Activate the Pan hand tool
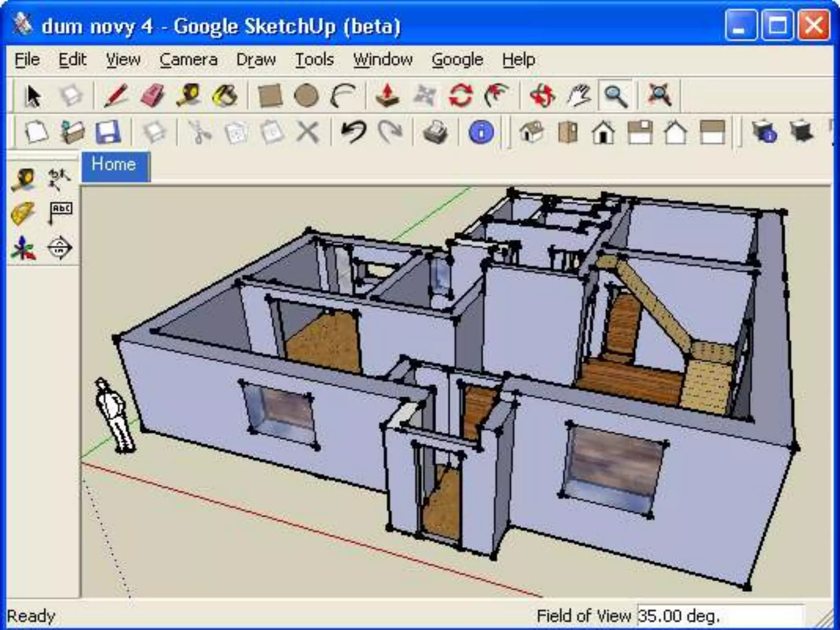The image size is (840, 630). [x=578, y=96]
